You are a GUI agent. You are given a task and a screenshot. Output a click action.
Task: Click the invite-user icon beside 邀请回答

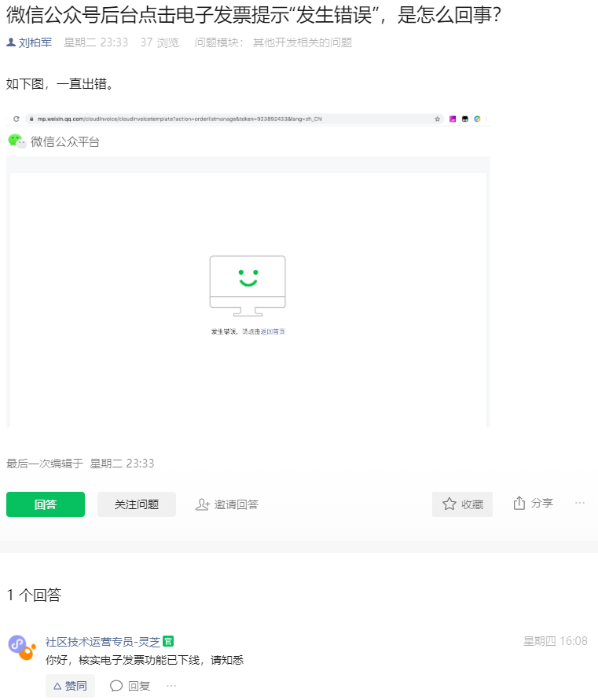click(x=202, y=504)
